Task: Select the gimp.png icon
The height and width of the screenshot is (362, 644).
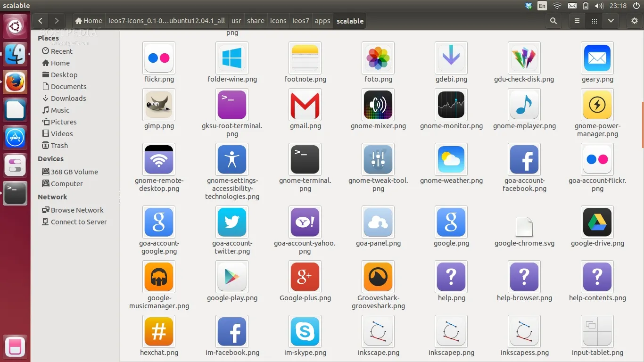Action: [159, 105]
